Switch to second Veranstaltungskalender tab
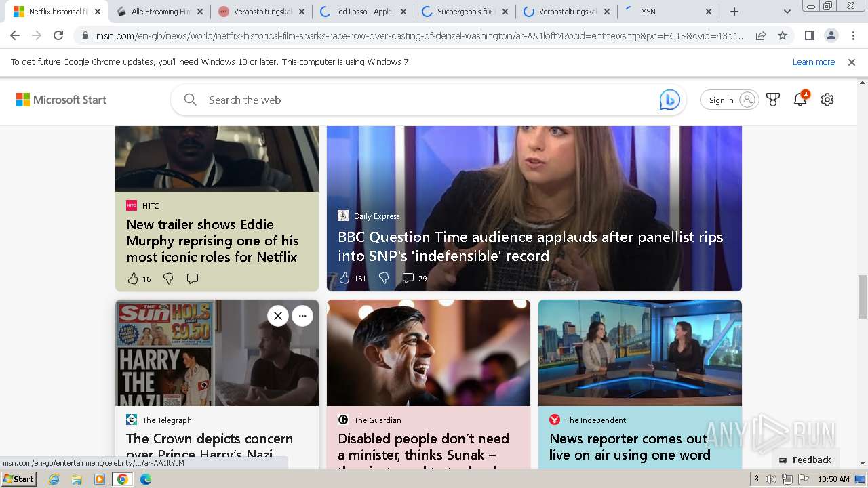This screenshot has height=488, width=868. [x=567, y=12]
